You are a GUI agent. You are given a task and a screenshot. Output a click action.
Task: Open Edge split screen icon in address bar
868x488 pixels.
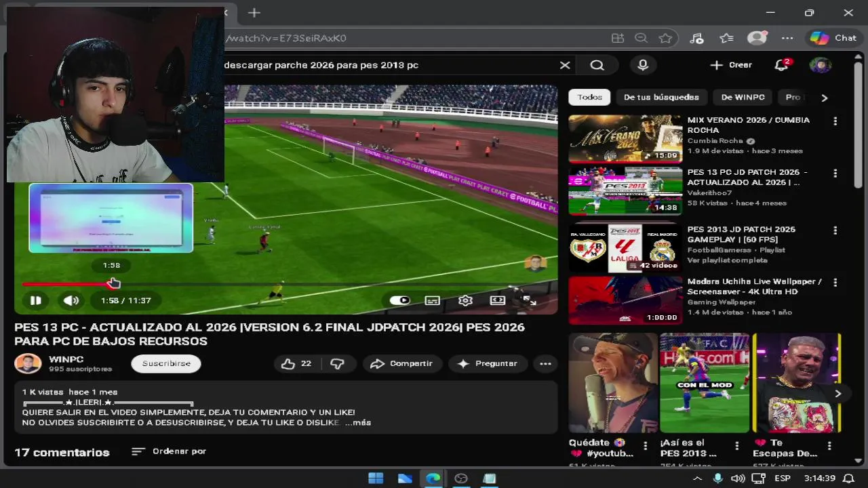click(x=617, y=39)
